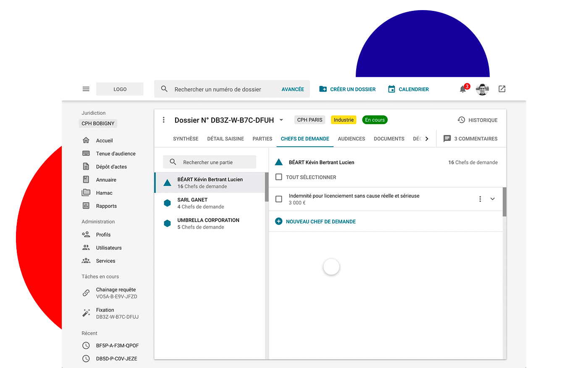588x368 pixels.
Task: Click the Hamac folder icon
Action: 86,193
